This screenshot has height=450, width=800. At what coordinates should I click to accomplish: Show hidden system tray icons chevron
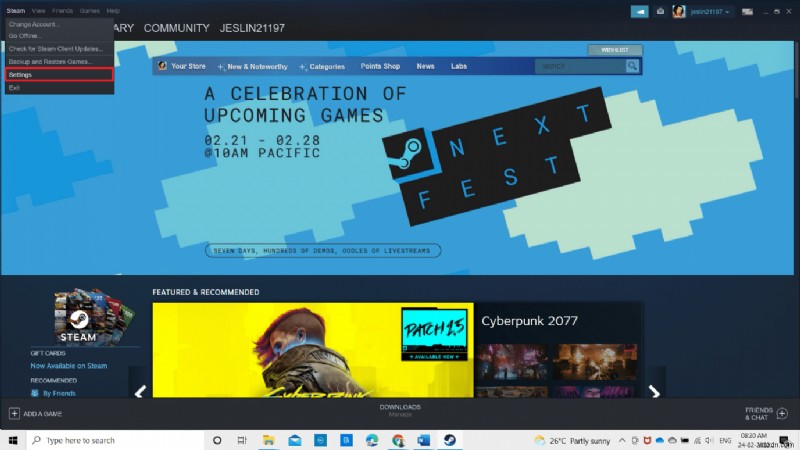(x=622, y=440)
